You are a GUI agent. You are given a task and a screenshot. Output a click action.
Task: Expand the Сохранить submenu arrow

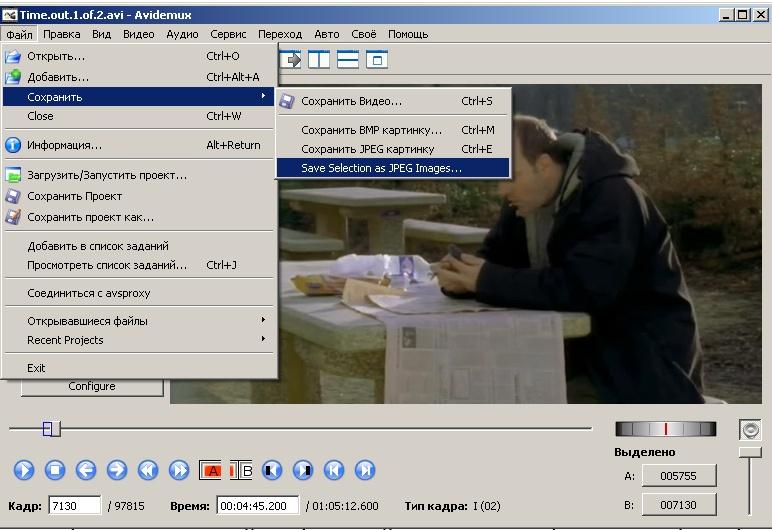(x=263, y=96)
